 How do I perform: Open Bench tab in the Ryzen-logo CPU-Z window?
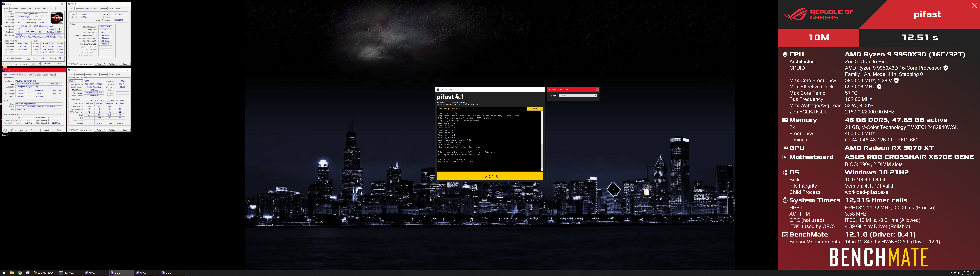[46, 8]
